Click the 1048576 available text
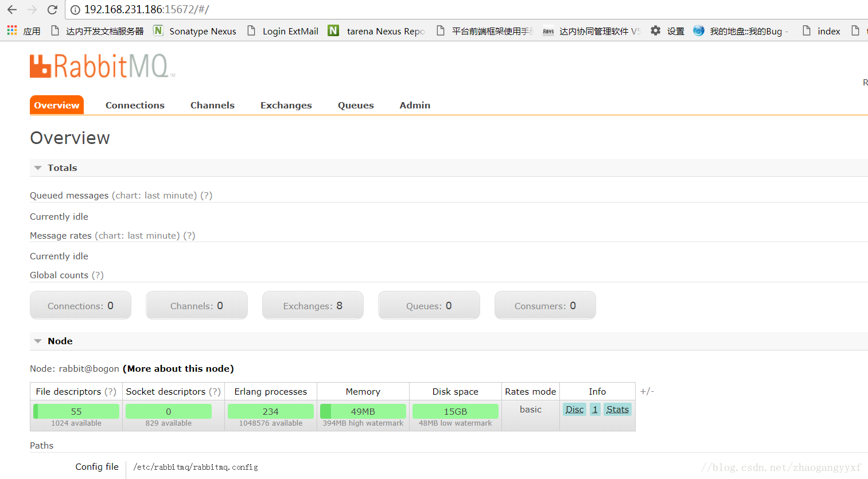The image size is (868, 479). click(x=271, y=423)
